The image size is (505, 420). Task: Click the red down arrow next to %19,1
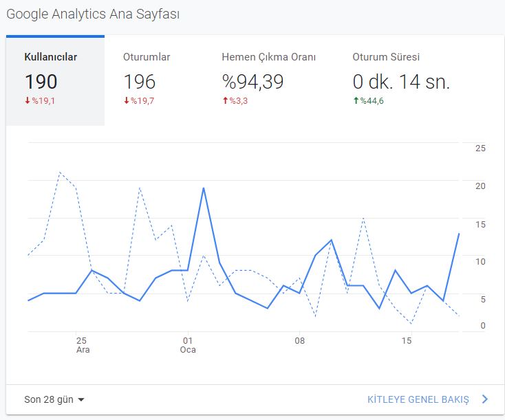28,101
